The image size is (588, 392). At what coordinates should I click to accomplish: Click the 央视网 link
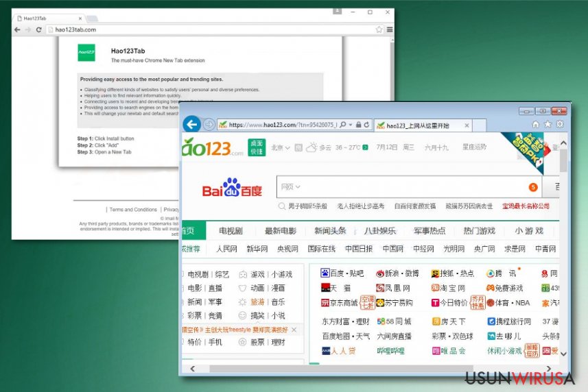point(287,249)
